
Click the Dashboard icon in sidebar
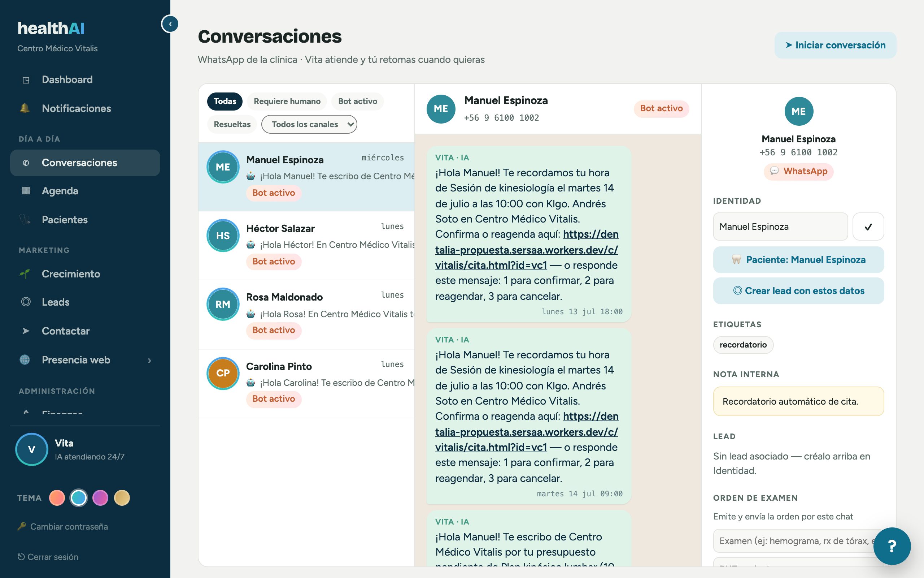pyautogui.click(x=26, y=80)
